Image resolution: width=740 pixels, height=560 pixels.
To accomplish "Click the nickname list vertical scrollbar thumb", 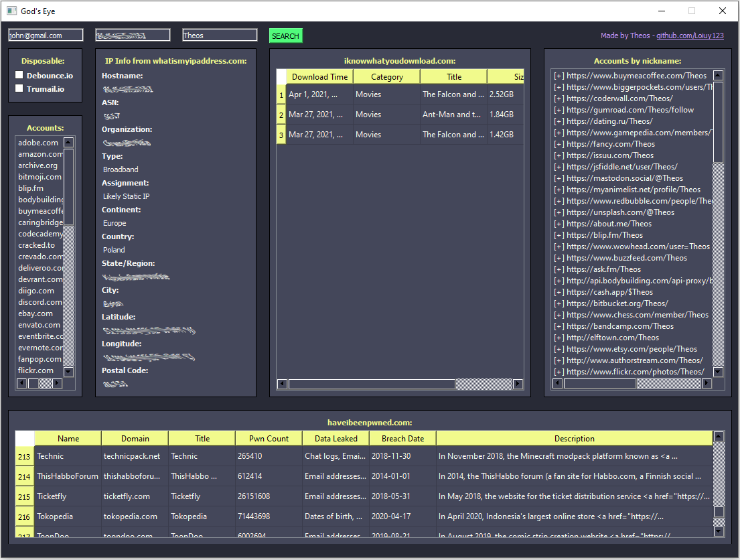I will tap(719, 122).
